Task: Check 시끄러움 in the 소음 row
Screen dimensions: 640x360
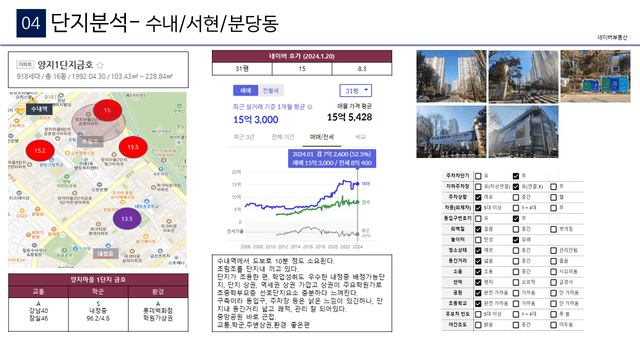Action: click(x=553, y=271)
